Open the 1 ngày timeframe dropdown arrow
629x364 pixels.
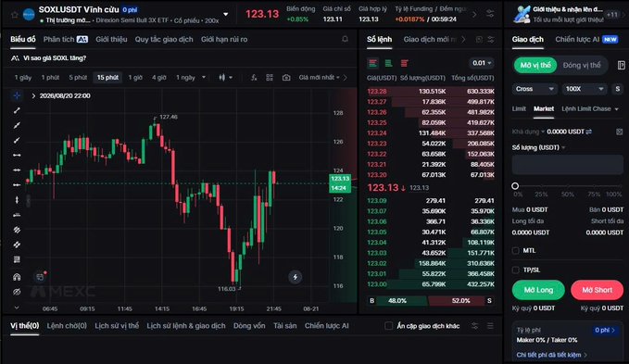[204, 78]
